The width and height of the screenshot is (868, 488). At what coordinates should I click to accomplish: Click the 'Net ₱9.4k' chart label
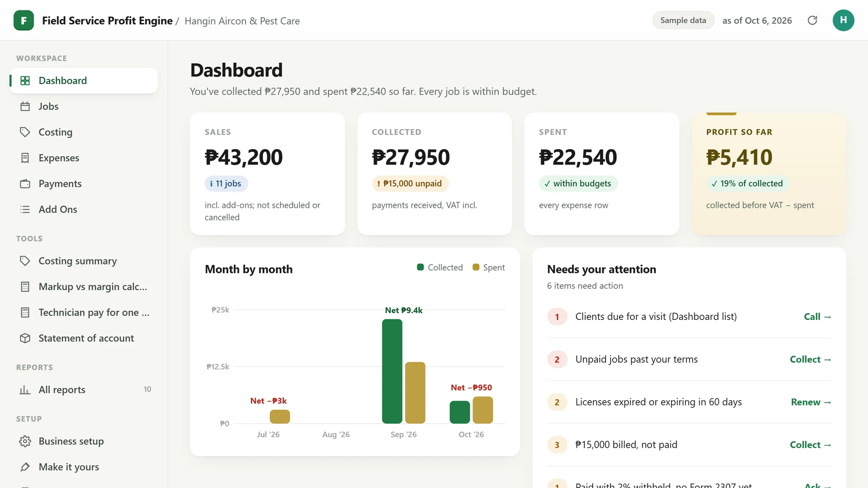404,310
